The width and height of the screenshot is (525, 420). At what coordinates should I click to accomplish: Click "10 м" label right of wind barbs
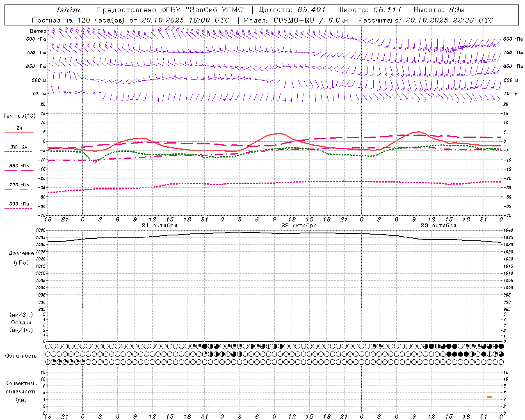(x=510, y=94)
